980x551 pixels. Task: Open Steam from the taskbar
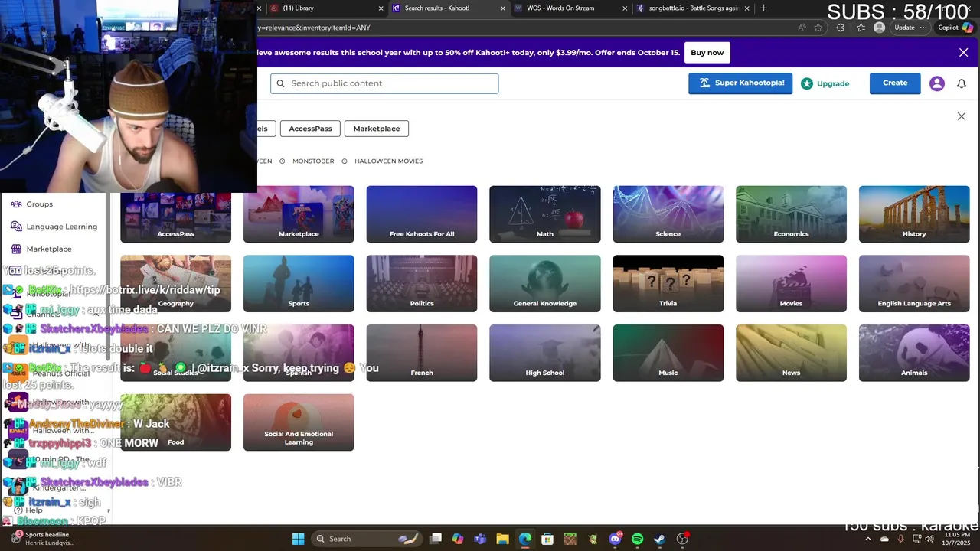click(659, 539)
